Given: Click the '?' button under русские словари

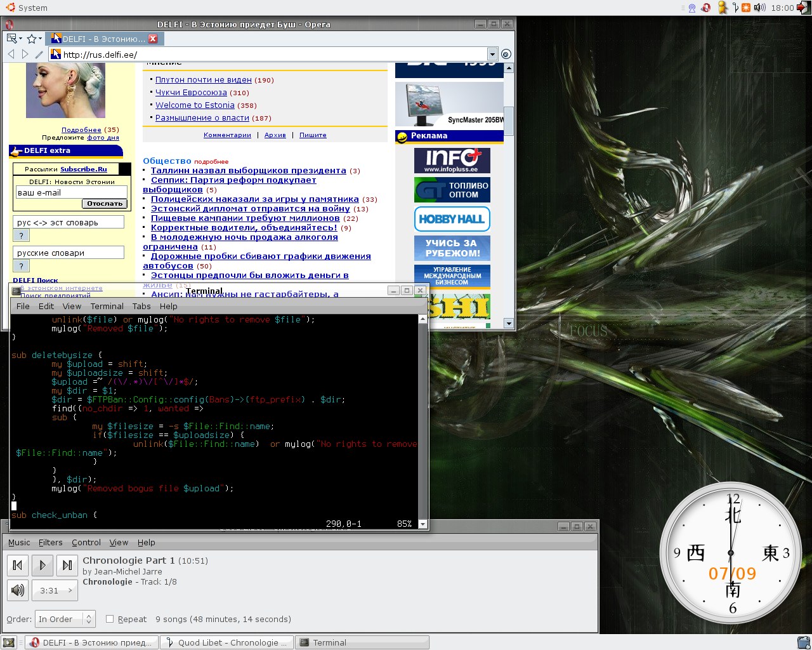Looking at the screenshot, I should 21,266.
